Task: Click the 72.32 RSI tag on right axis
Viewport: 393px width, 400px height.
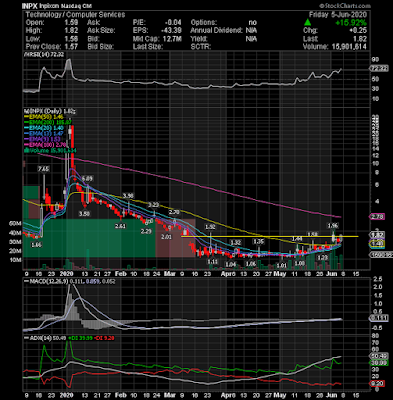Action: tap(379, 68)
